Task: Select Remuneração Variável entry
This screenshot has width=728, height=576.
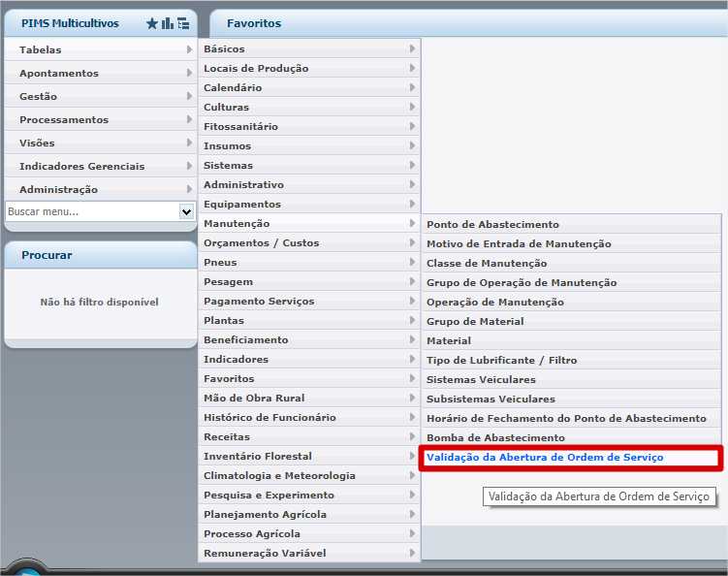Action: (x=309, y=554)
